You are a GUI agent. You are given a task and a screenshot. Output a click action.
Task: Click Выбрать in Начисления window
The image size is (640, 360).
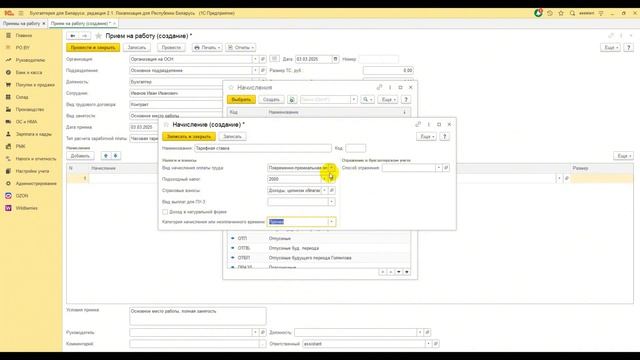point(241,100)
